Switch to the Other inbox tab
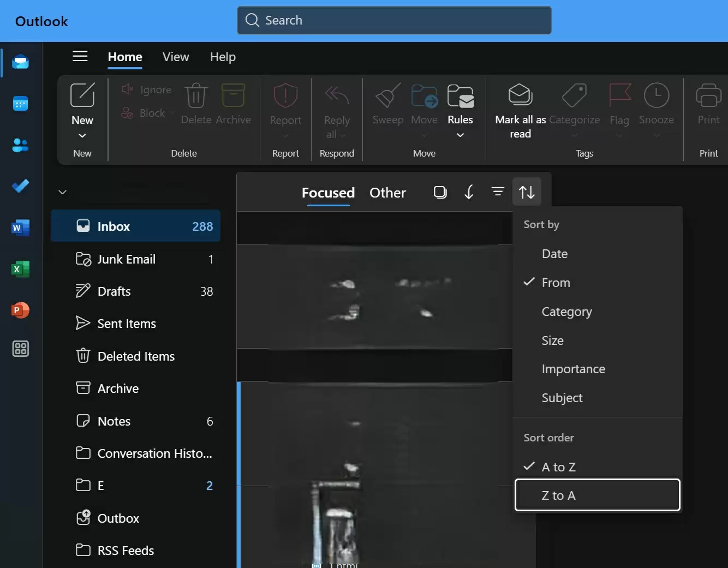728x568 pixels. pyautogui.click(x=387, y=192)
